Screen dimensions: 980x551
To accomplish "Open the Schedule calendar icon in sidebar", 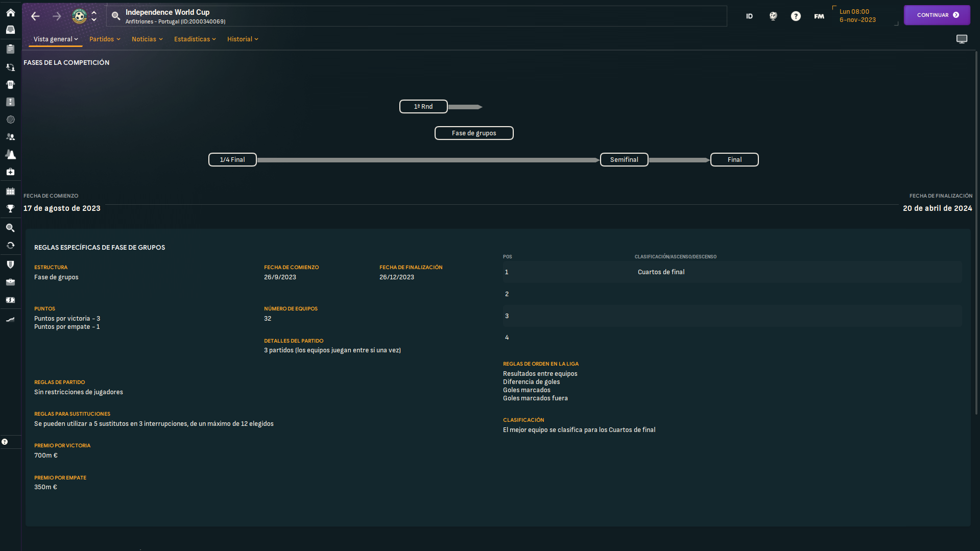I will (10, 191).
